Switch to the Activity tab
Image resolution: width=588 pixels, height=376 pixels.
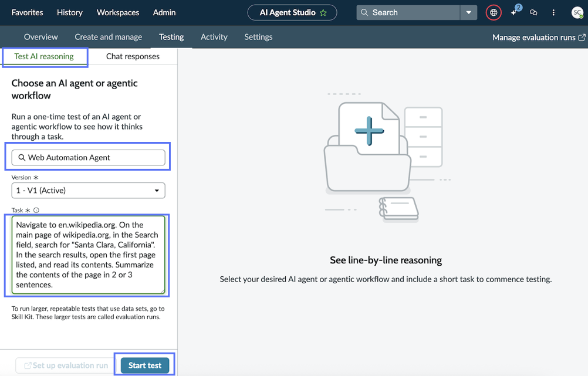[214, 37]
